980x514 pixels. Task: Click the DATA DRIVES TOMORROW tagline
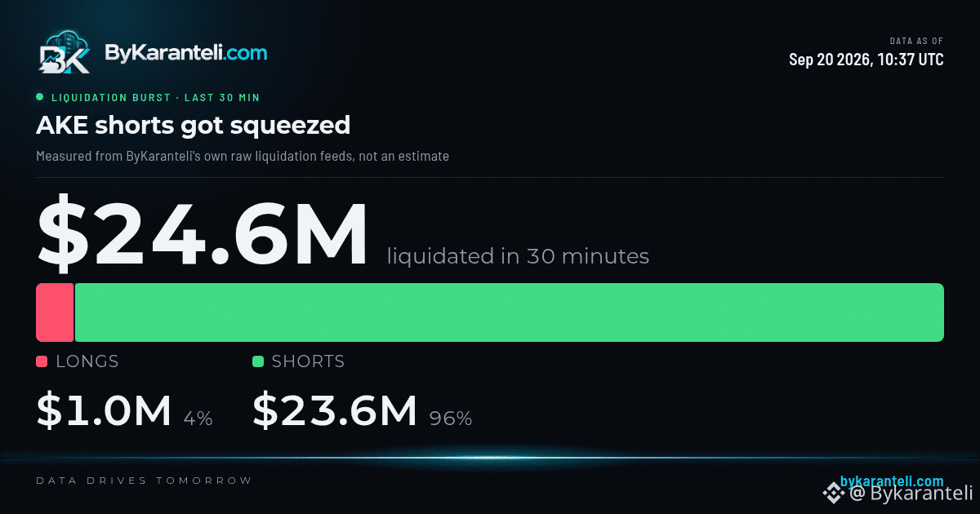pyautogui.click(x=145, y=481)
